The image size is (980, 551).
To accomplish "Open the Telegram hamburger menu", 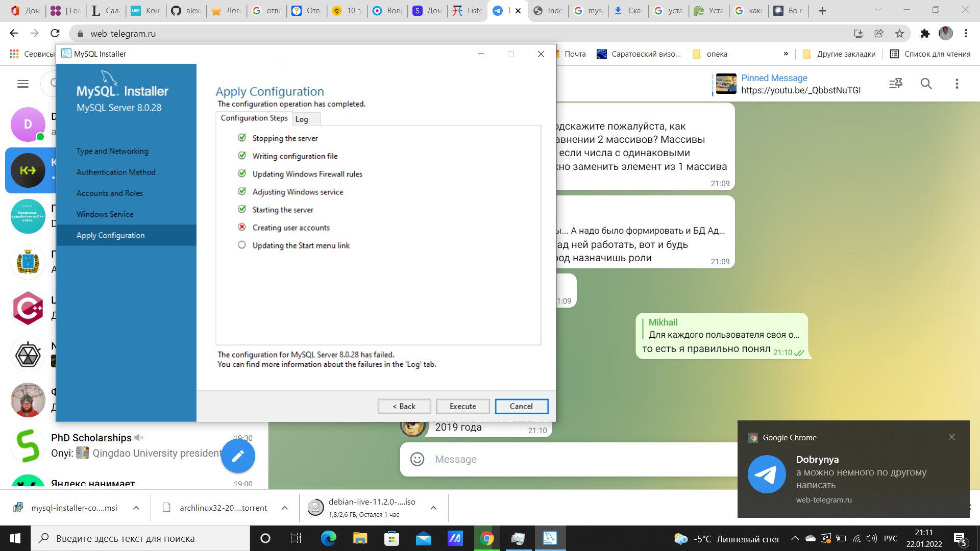I will coord(23,84).
